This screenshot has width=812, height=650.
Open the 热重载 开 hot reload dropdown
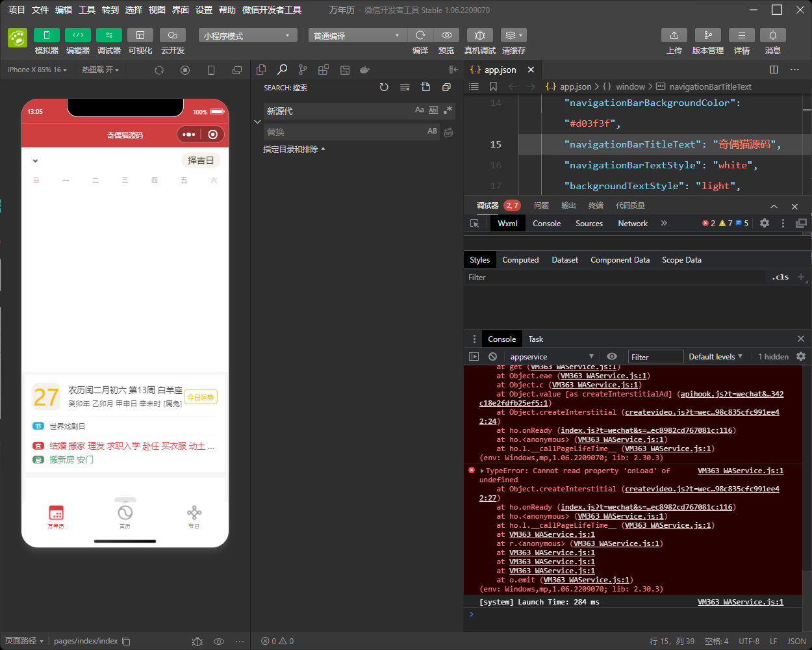tap(100, 70)
